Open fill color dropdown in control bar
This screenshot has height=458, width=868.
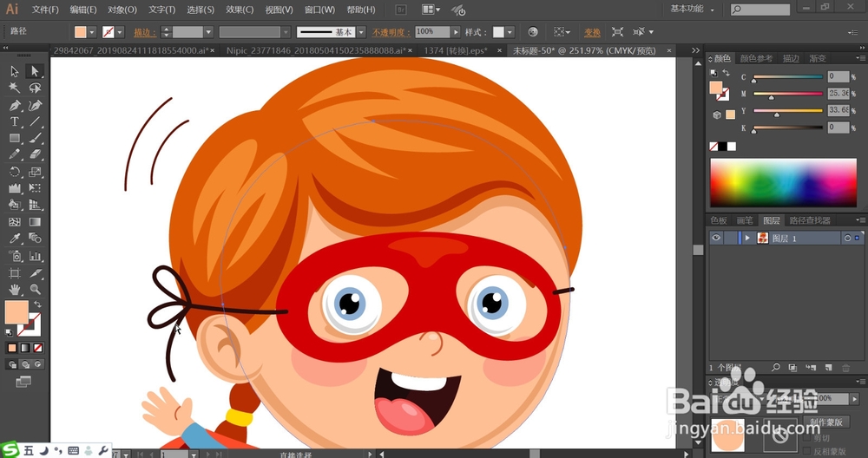92,32
